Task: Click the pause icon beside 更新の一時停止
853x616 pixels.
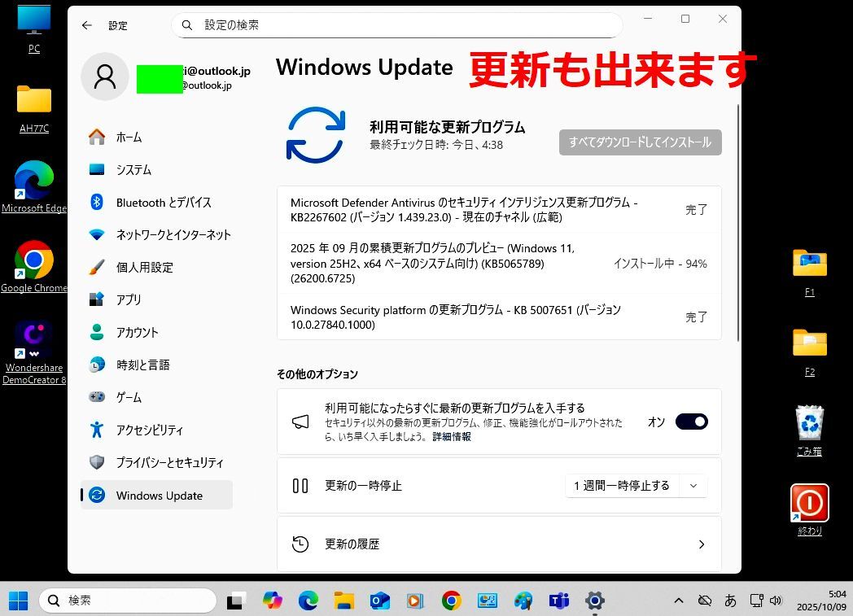Action: pyautogui.click(x=300, y=486)
